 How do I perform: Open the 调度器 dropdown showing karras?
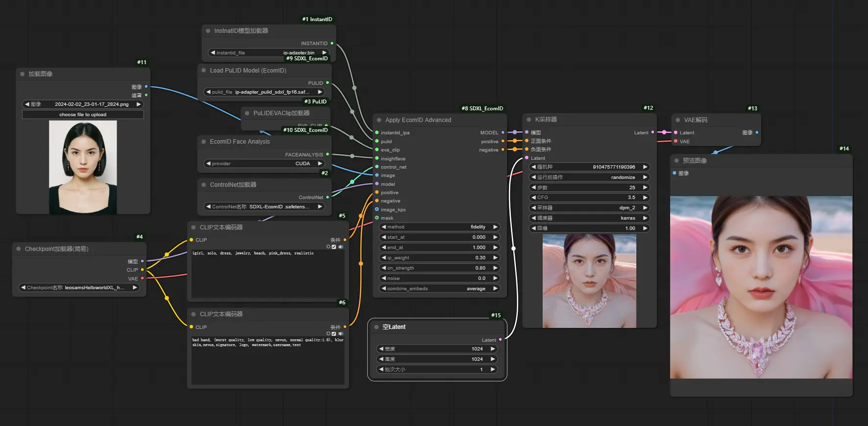pyautogui.click(x=589, y=218)
